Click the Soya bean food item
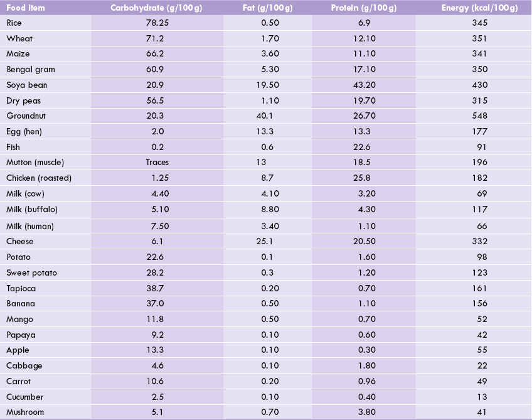This screenshot has width=532, height=420. [x=26, y=85]
